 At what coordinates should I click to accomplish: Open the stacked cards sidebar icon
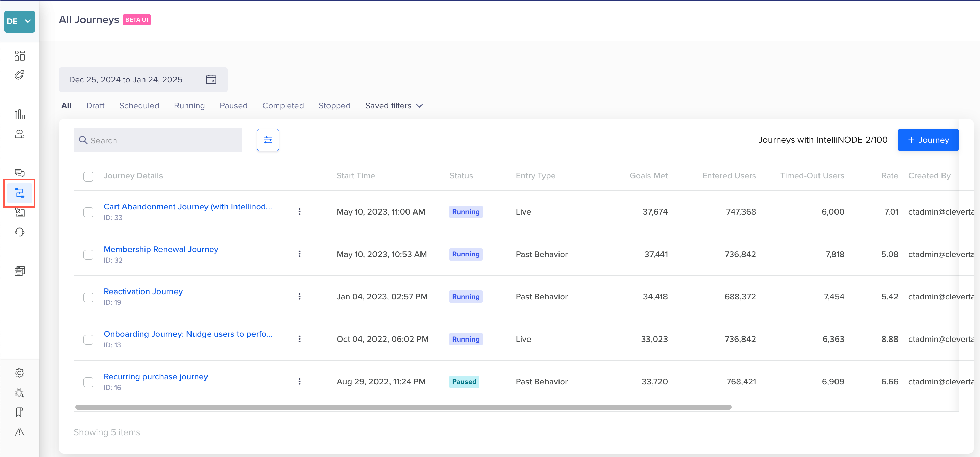pyautogui.click(x=19, y=271)
